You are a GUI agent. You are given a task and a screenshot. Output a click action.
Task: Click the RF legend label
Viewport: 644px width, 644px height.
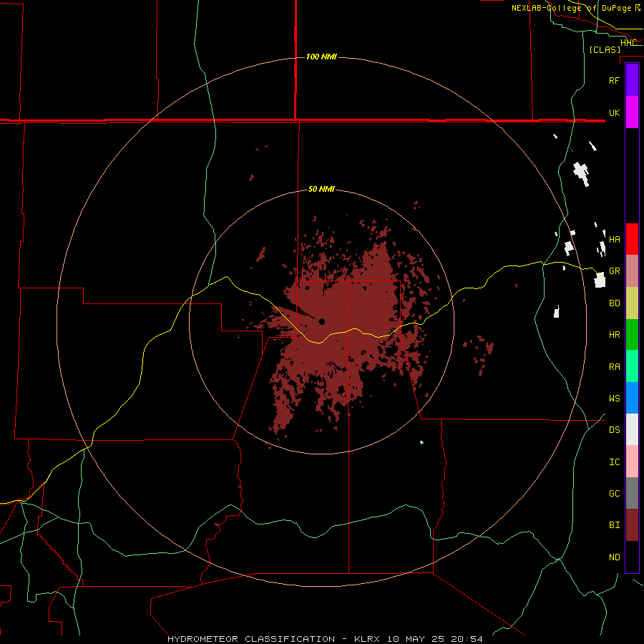tap(614, 80)
